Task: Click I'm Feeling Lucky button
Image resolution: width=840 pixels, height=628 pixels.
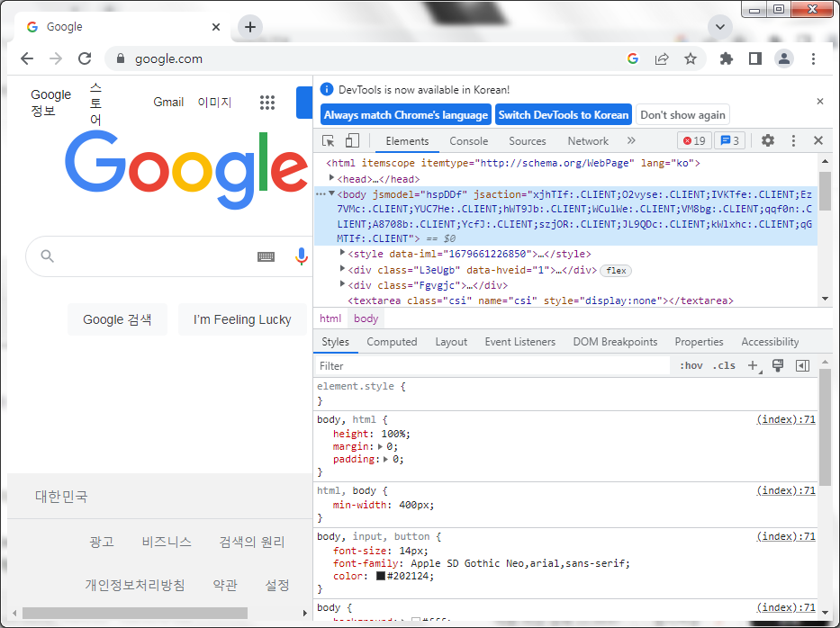Action: coord(242,319)
